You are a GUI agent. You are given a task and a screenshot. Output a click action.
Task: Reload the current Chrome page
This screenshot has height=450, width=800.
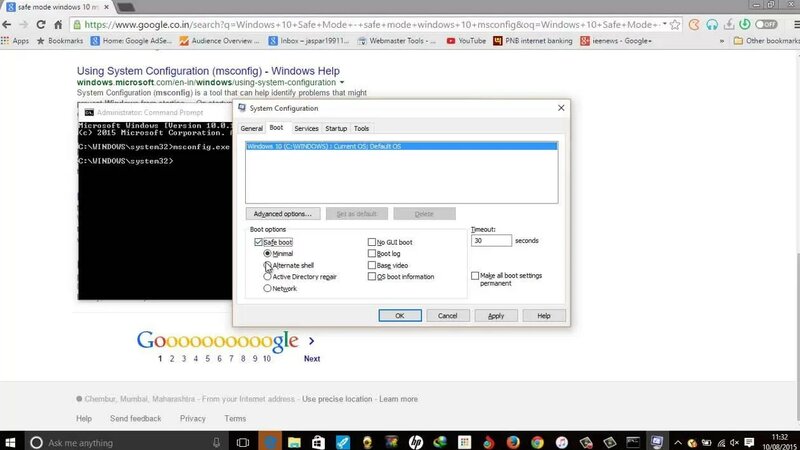(x=41, y=24)
